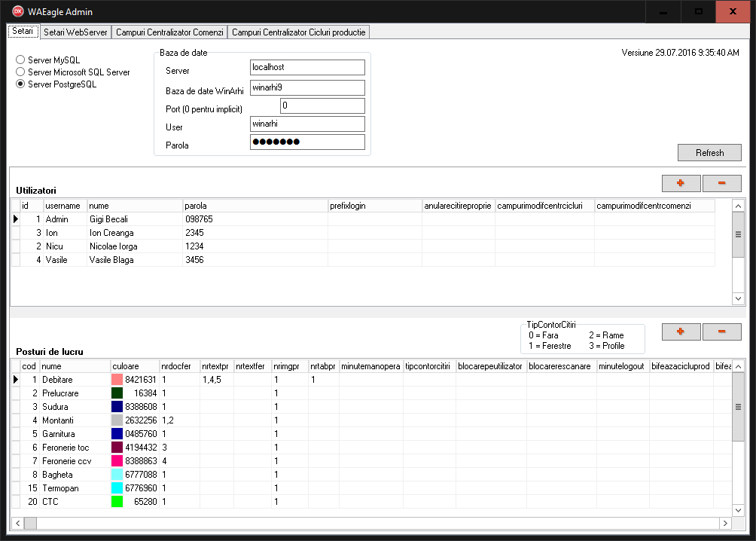The width and height of the screenshot is (756, 541).
Task: Click into the Server host field
Action: coord(307,68)
